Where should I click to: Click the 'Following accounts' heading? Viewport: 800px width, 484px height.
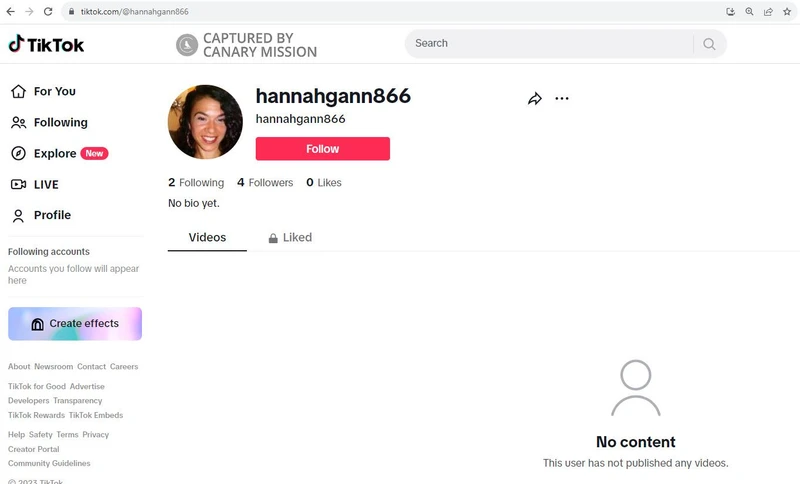pyautogui.click(x=49, y=251)
